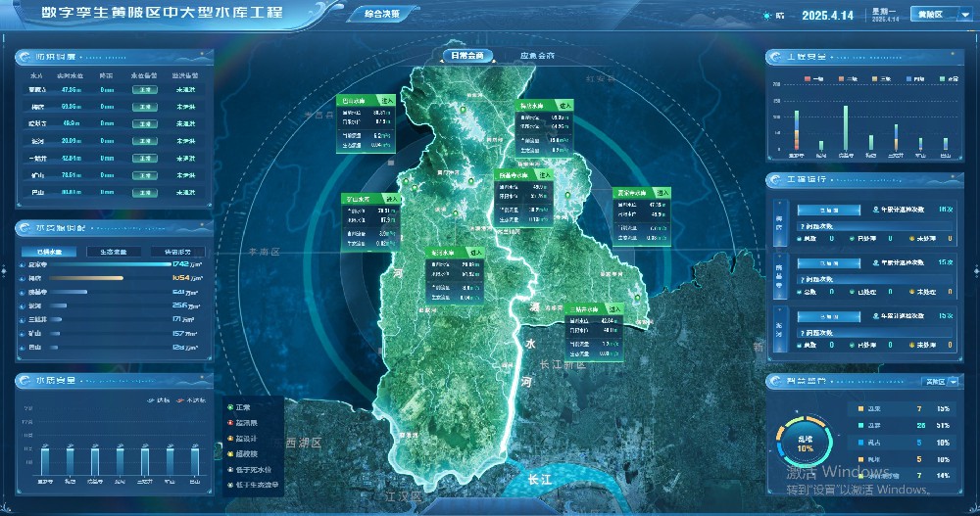Screen dimensions: 980x516
Task: Click the donut chart in bottom-right panel
Action: 805,445
